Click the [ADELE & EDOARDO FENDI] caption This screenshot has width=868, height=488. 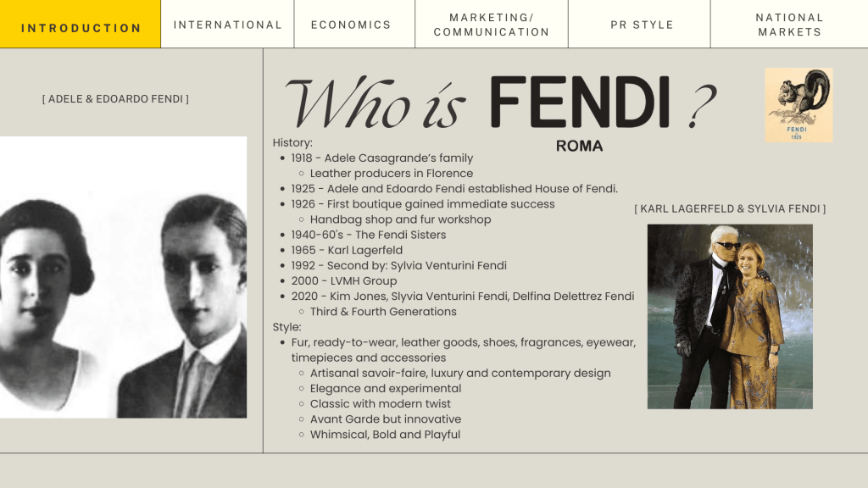click(115, 99)
